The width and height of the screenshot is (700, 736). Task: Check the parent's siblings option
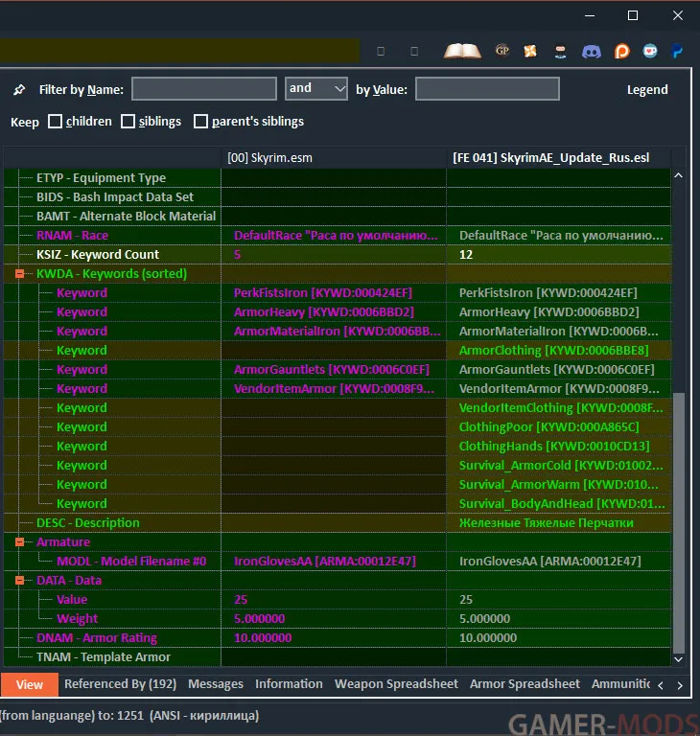tap(200, 122)
